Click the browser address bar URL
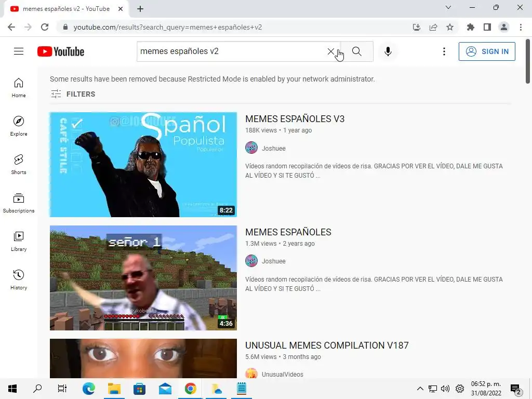The width and height of the screenshot is (532, 399). 168,27
